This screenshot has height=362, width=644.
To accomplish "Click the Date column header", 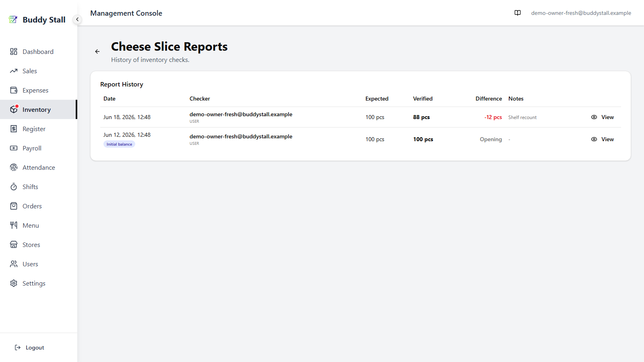I will (x=109, y=99).
